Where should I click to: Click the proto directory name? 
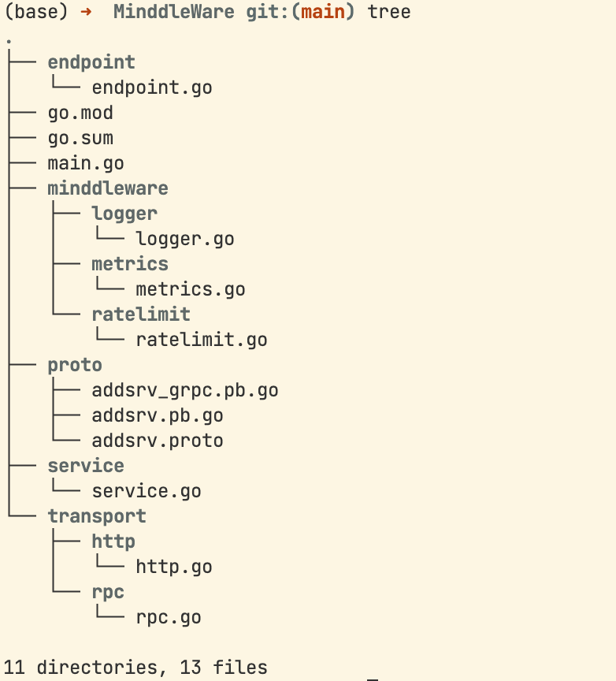[75, 366]
